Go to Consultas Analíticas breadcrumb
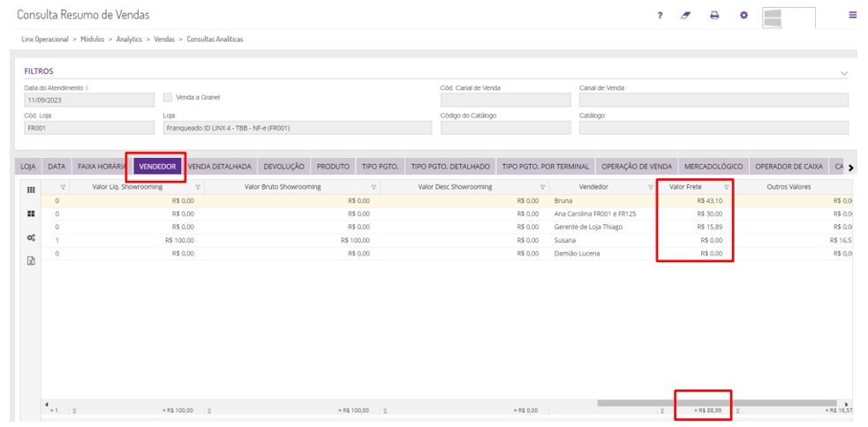The width and height of the screenshot is (868, 427). [x=215, y=40]
